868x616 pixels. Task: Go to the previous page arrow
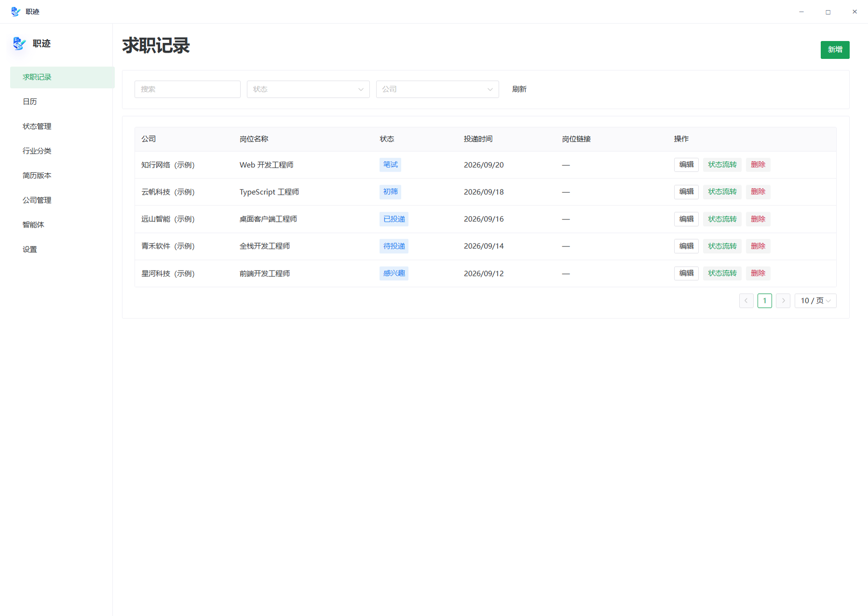point(746,301)
